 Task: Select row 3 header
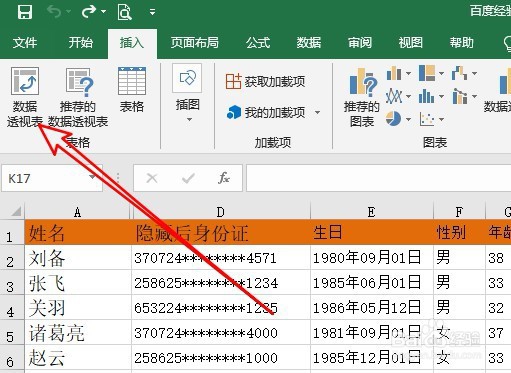click(x=12, y=283)
